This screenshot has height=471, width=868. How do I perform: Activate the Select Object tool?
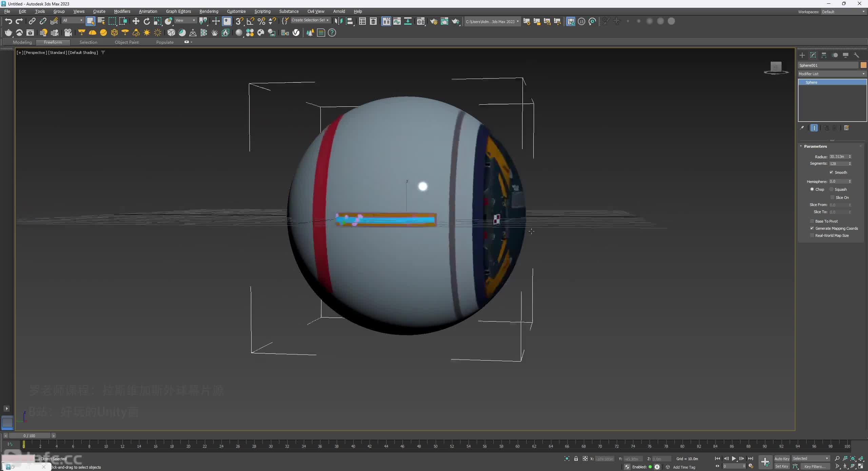click(90, 21)
